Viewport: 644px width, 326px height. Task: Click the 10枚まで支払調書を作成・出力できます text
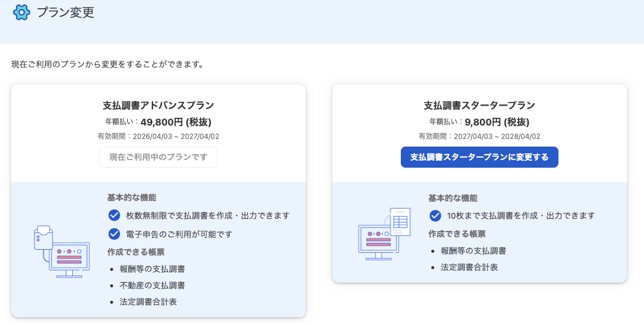pyautogui.click(x=521, y=215)
